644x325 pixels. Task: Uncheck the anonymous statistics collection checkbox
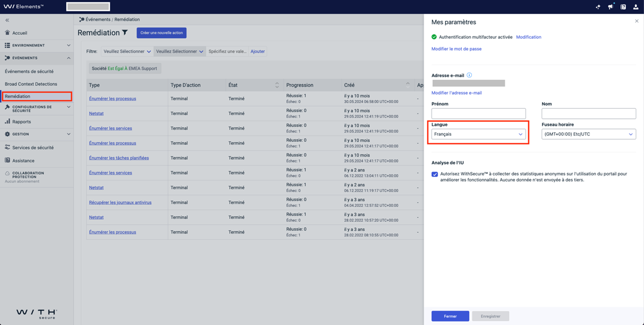(x=435, y=174)
